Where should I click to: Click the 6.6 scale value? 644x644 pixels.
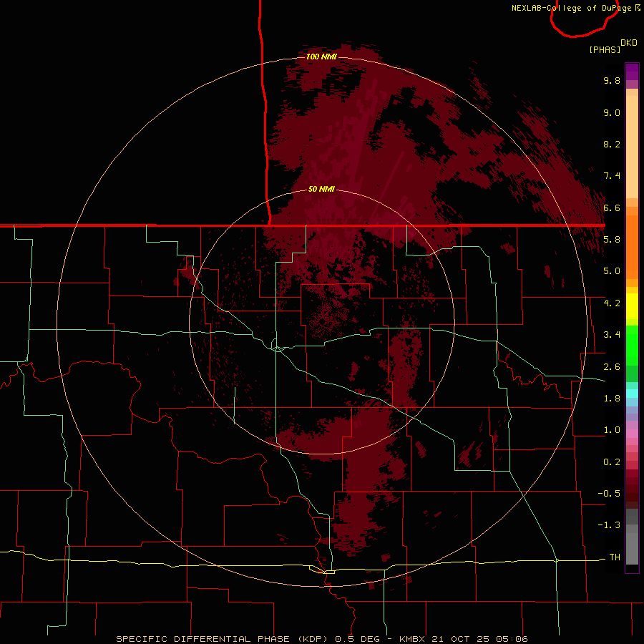coord(612,208)
